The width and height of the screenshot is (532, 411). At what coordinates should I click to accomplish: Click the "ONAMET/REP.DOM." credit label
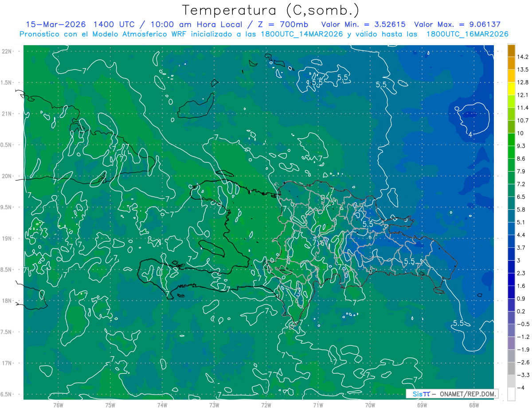(467, 394)
